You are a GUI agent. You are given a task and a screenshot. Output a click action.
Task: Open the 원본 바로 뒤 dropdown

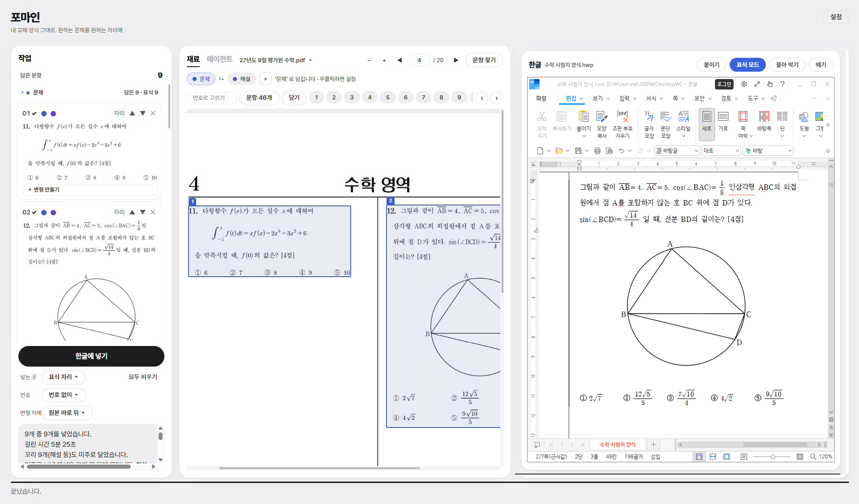pos(67,413)
